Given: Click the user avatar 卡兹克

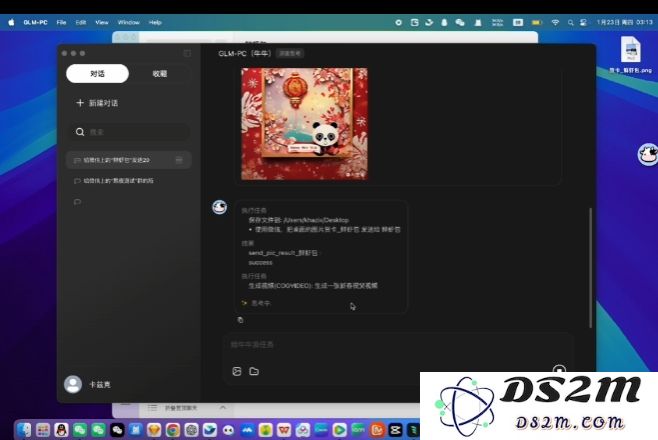Looking at the screenshot, I should pos(73,384).
